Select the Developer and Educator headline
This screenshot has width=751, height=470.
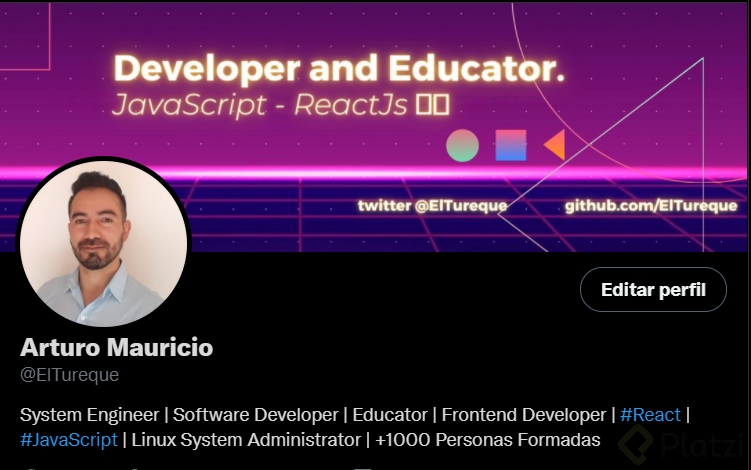[x=339, y=68]
